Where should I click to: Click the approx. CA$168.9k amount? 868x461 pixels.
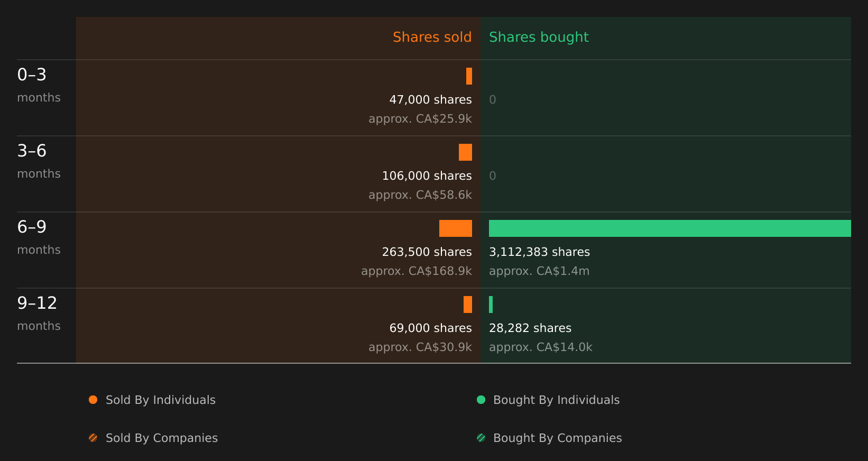417,271
